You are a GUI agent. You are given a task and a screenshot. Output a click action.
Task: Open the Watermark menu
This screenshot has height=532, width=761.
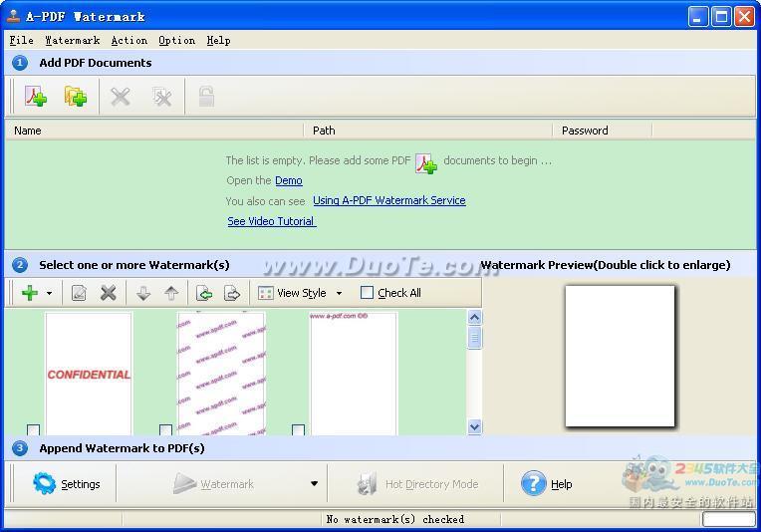tap(72, 40)
